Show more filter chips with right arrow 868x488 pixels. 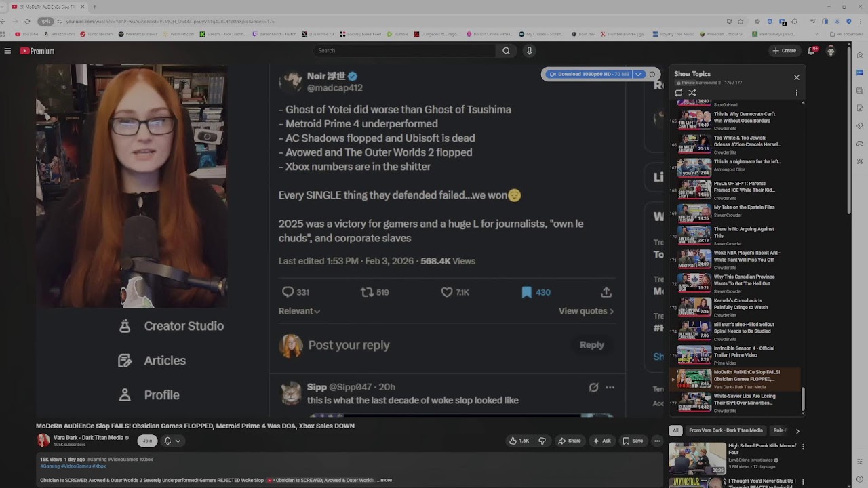(797, 430)
